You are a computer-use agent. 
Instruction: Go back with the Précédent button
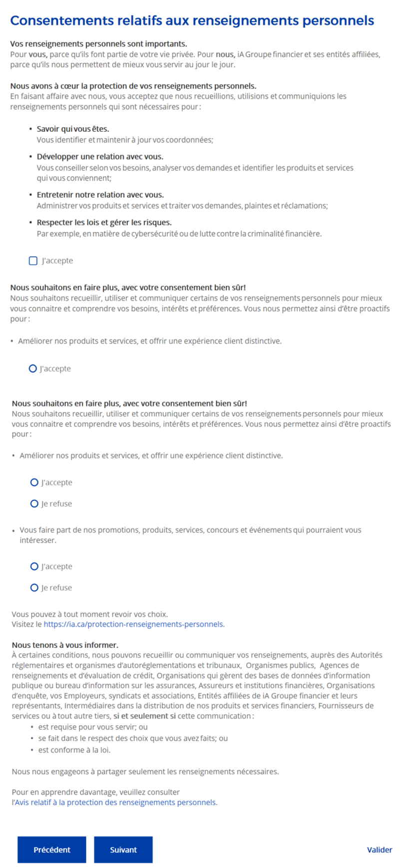click(52, 850)
